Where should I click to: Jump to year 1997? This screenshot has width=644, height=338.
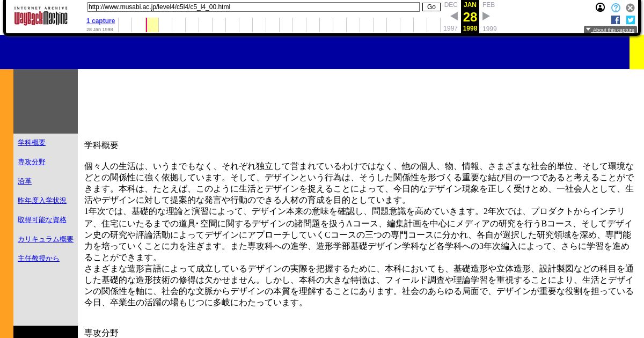pyautogui.click(x=451, y=29)
